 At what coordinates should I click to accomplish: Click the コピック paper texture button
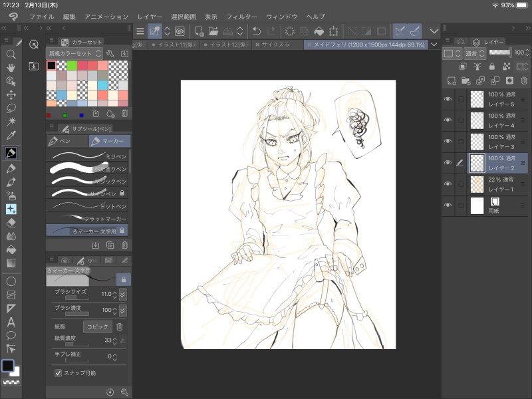(x=97, y=327)
